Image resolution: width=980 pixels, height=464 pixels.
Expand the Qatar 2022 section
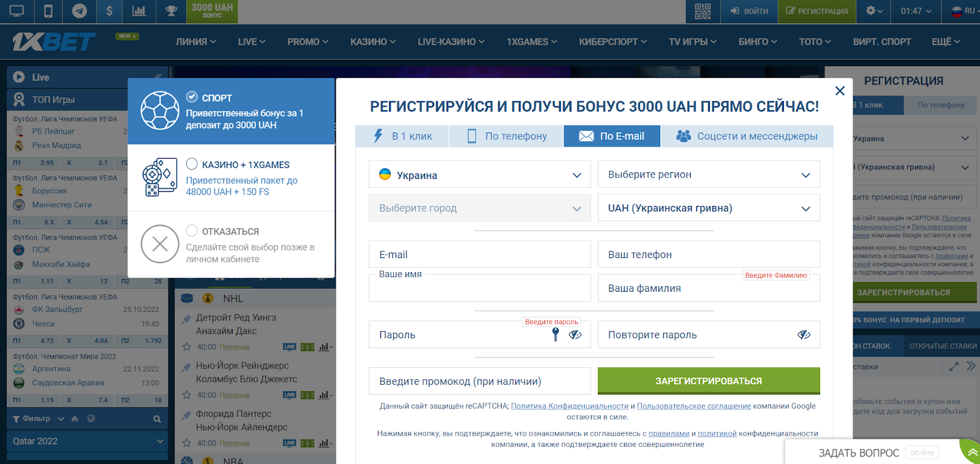click(x=88, y=441)
